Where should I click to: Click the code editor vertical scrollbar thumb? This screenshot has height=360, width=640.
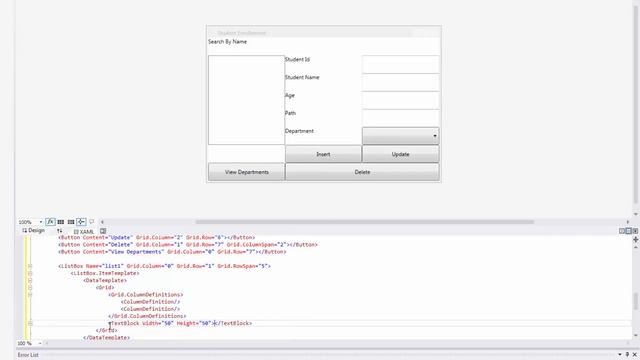click(x=636, y=301)
